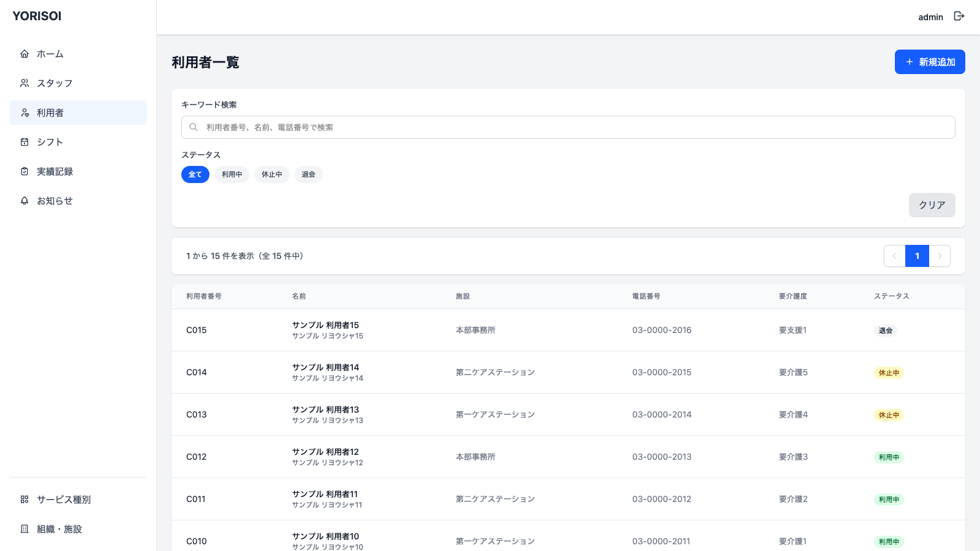Open user row C015
The image size is (980, 551).
[x=568, y=330]
